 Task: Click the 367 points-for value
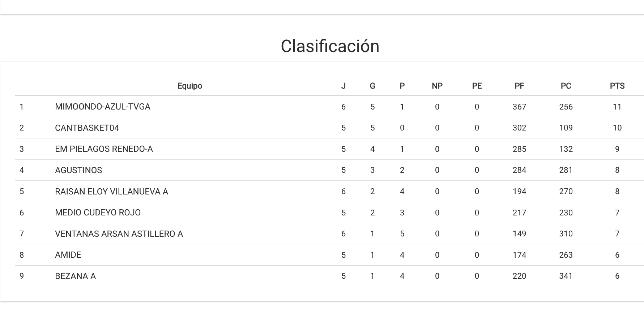point(519,107)
